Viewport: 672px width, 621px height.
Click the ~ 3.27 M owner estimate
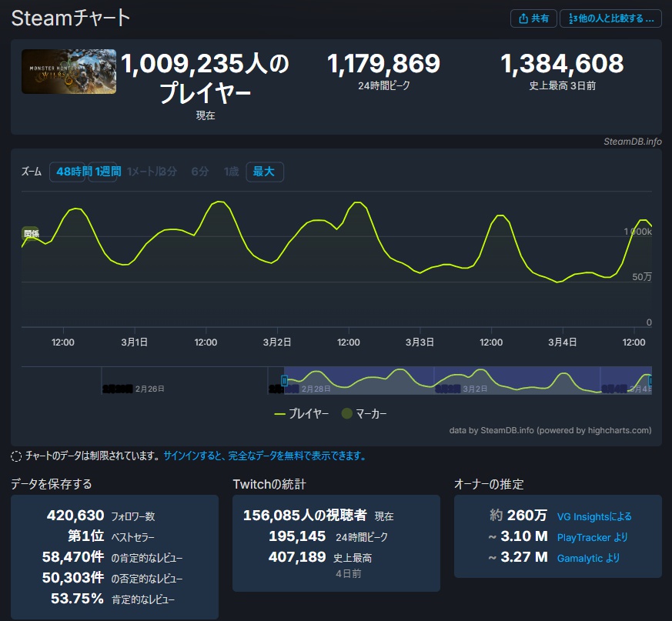(518, 556)
